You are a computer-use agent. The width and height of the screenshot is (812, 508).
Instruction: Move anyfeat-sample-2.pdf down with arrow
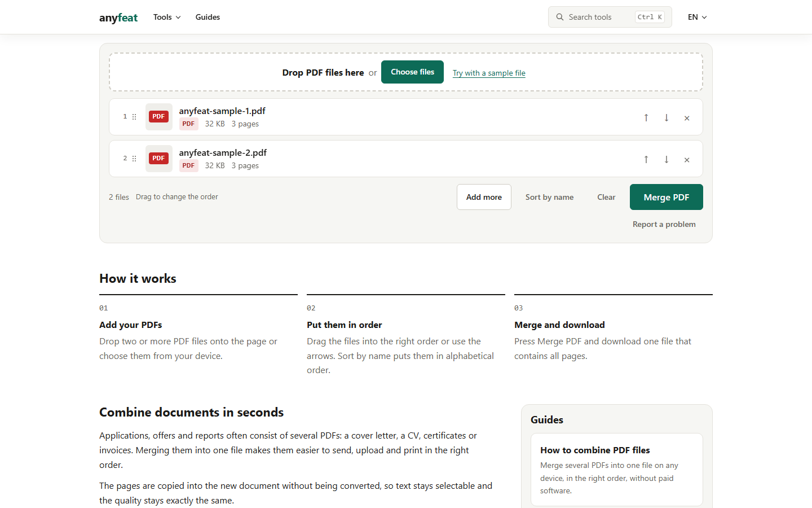[x=667, y=159]
